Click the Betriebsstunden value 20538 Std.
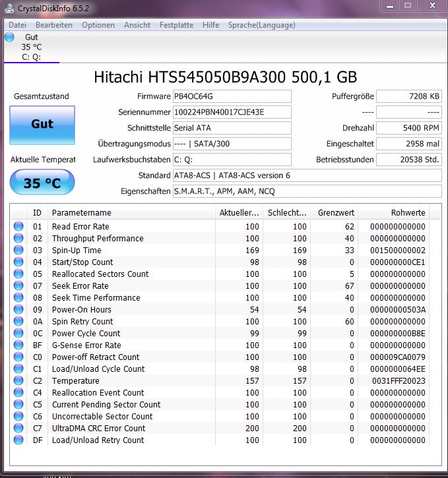Viewport: 448px width, 478px height. [409, 160]
